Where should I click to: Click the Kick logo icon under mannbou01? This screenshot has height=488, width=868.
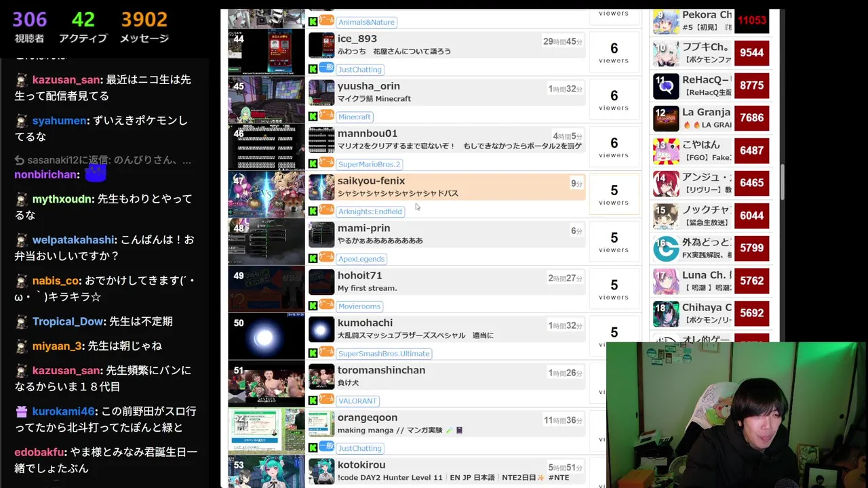click(313, 164)
